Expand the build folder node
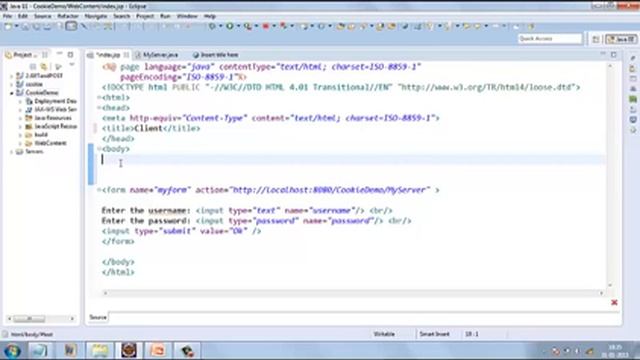This screenshot has height=360, width=640. [20, 135]
